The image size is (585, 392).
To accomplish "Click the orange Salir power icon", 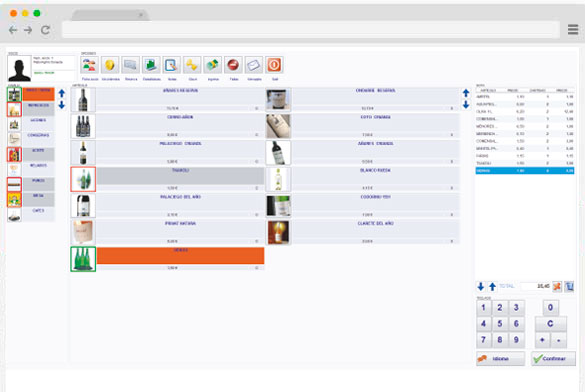I will pyautogui.click(x=274, y=65).
